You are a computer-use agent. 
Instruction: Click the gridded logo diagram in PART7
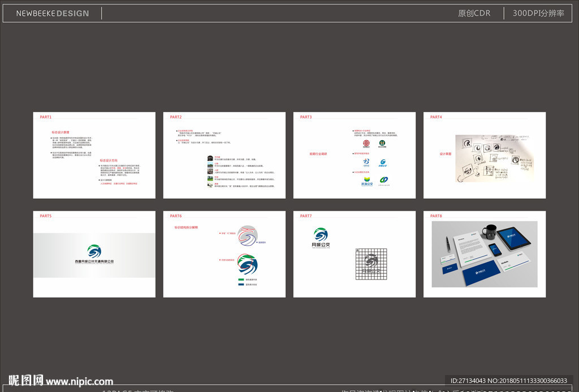[371, 264]
